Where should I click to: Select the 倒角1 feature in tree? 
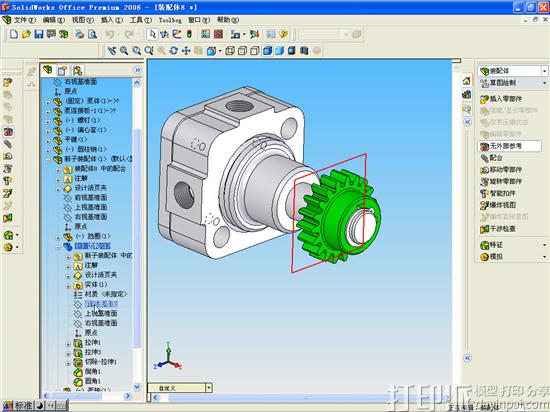[x=93, y=371]
